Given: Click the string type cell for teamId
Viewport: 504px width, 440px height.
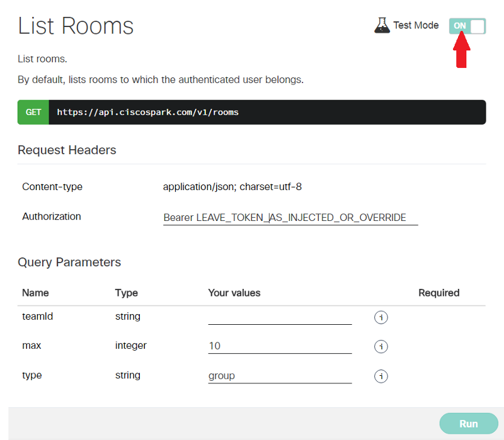Looking at the screenshot, I should click(128, 317).
